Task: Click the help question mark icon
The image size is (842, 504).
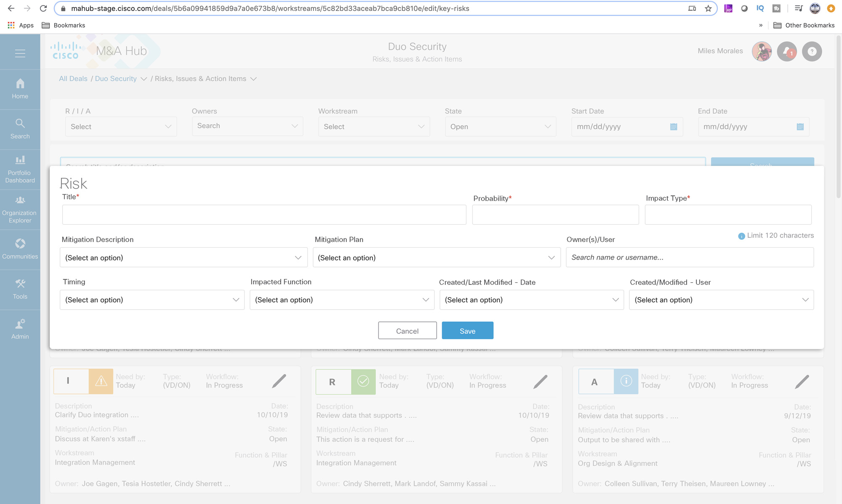Action: click(x=812, y=51)
